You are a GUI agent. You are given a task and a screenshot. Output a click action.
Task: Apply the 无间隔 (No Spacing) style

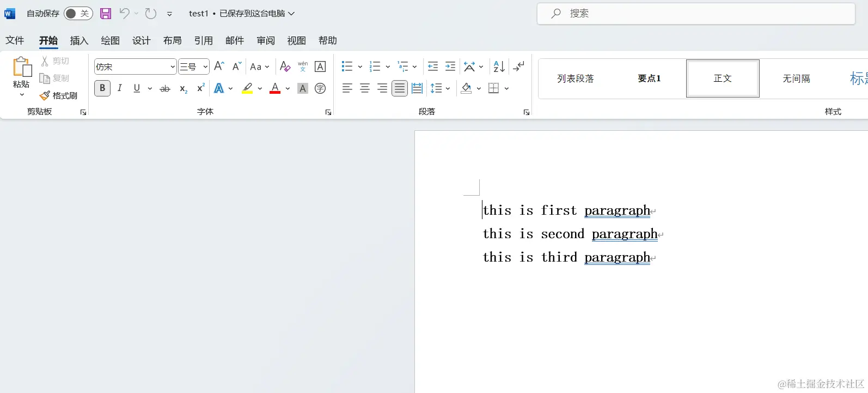pos(796,78)
